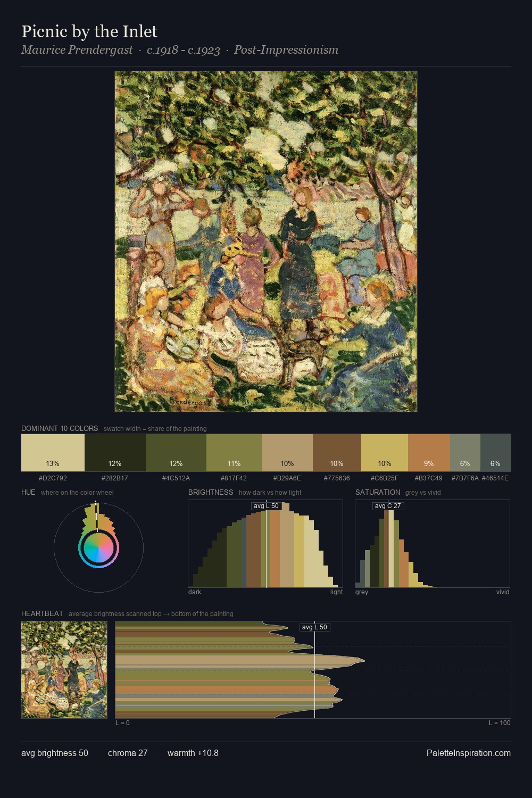Click the avg C 27 label
Image resolution: width=532 pixels, height=798 pixels.
click(x=388, y=506)
